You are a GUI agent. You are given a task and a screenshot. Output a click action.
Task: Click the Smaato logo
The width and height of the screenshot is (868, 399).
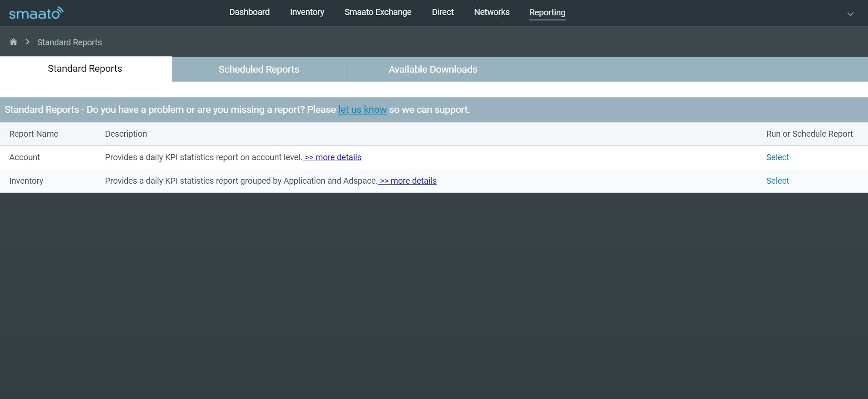pyautogui.click(x=36, y=13)
